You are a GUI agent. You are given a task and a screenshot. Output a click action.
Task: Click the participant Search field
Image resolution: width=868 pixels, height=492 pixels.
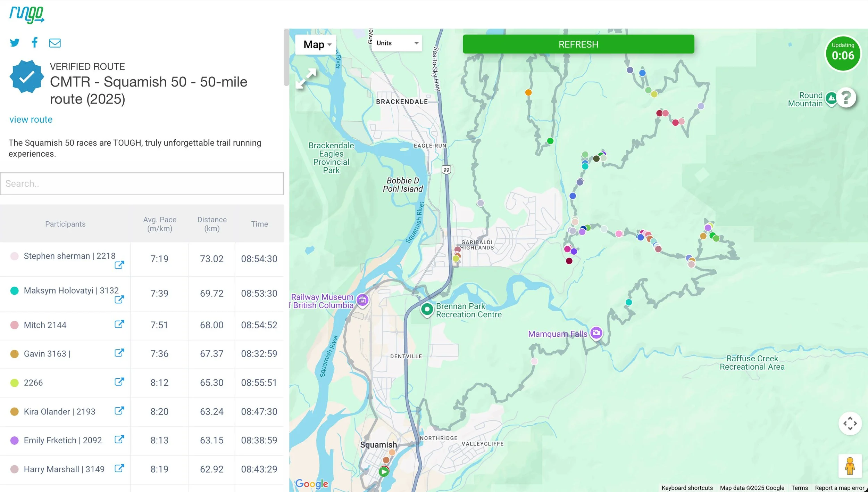pos(142,183)
